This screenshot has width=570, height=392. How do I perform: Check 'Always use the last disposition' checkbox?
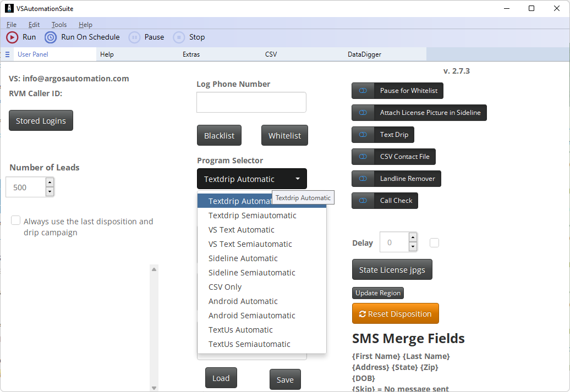click(16, 221)
